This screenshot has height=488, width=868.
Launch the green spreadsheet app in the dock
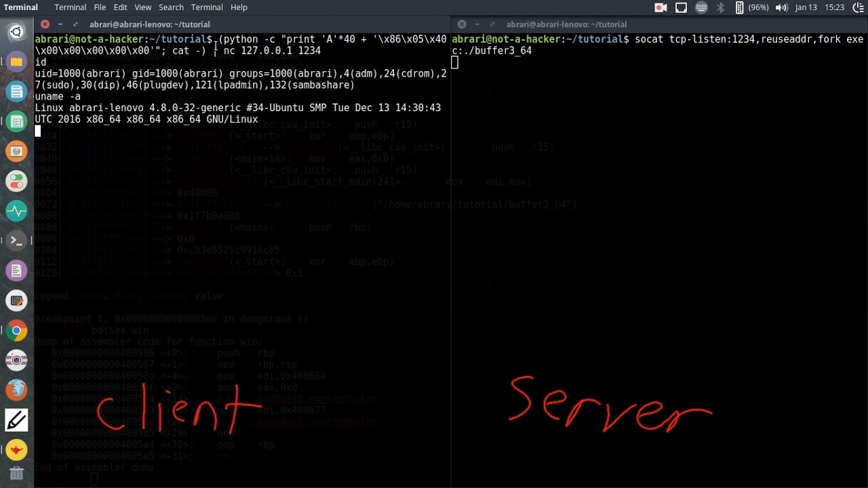pos(16,121)
